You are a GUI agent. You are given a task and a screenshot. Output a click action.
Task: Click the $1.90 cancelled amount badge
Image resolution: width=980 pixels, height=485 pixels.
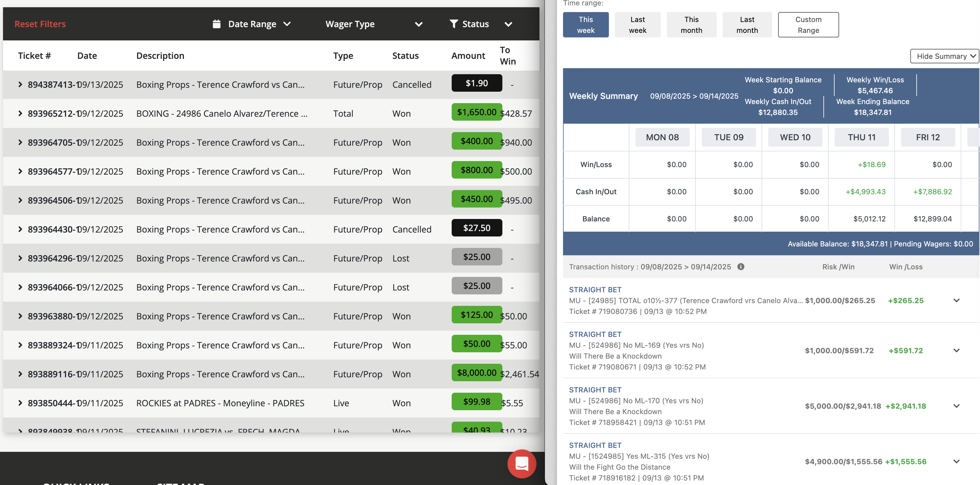477,83
